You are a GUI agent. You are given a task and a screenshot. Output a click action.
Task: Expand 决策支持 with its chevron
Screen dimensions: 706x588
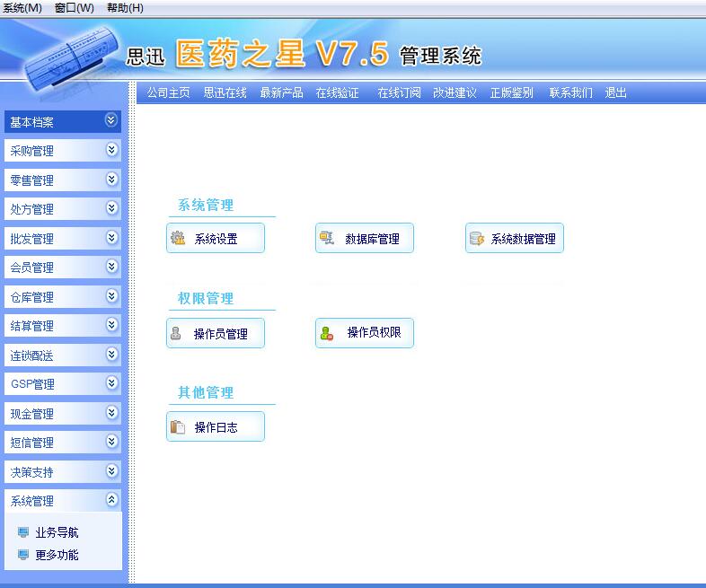111,470
